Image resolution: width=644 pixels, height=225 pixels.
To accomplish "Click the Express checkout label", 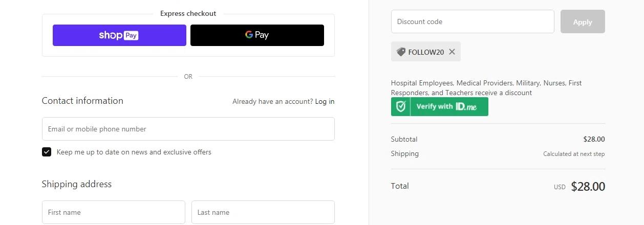I will click(188, 13).
